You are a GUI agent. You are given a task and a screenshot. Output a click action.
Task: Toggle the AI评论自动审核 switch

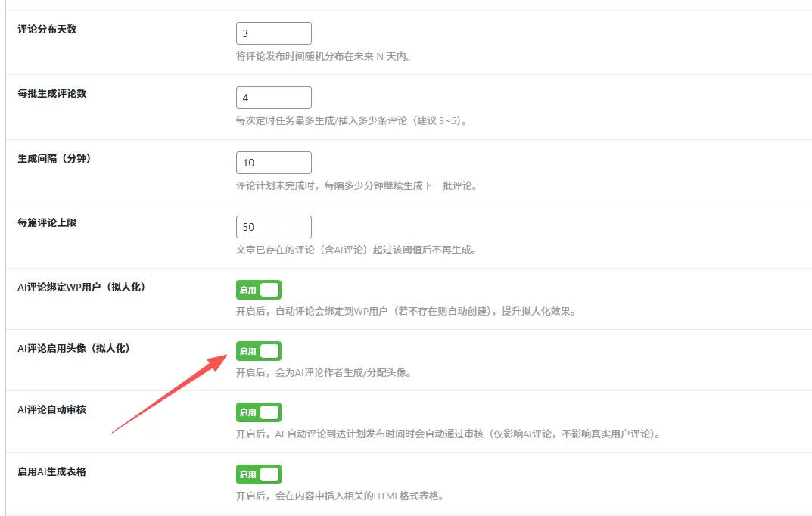click(258, 412)
